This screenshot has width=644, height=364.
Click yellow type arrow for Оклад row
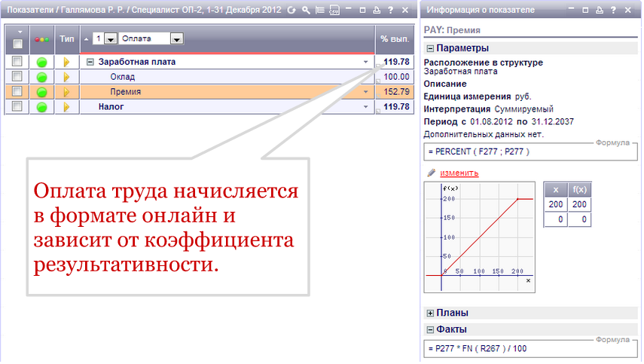click(x=66, y=77)
